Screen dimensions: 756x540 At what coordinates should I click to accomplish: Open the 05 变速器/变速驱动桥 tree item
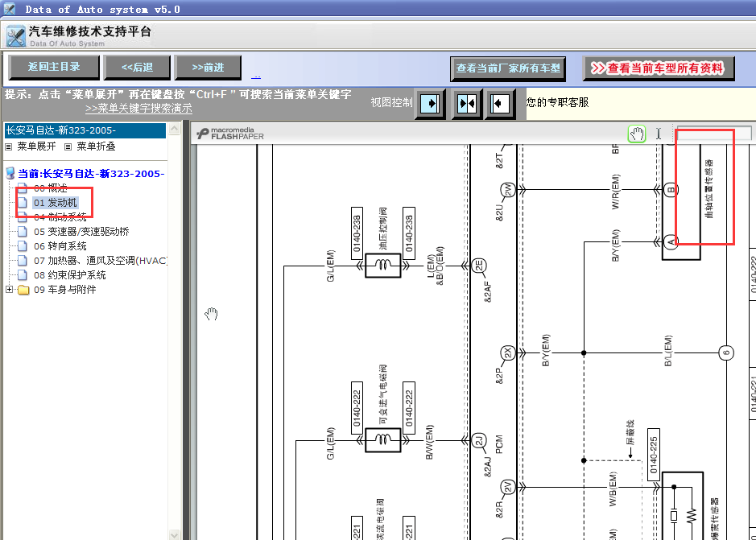[x=81, y=232]
